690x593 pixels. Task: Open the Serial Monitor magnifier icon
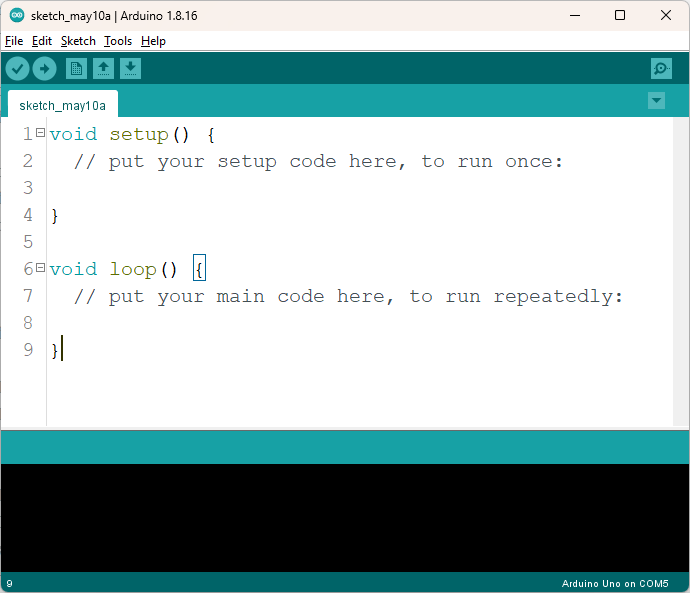[661, 68]
